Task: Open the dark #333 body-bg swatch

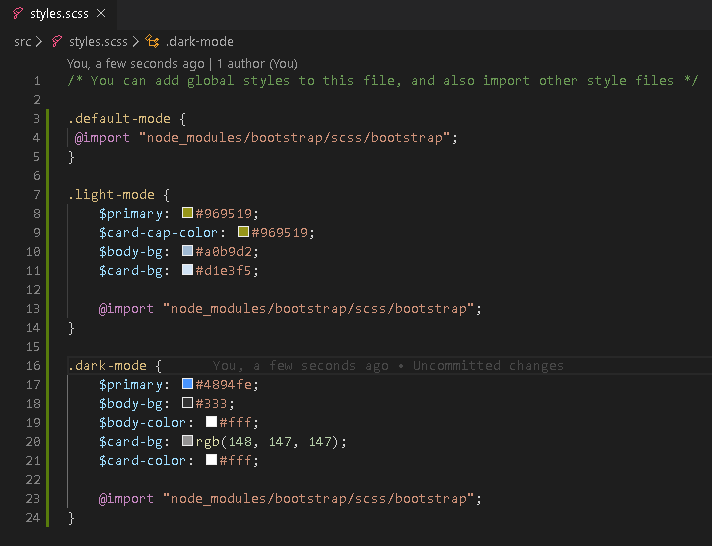Action: click(x=187, y=403)
